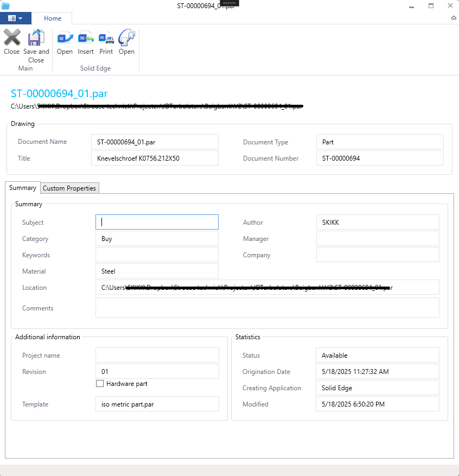Open the application menu dropdown arrow
The height and width of the screenshot is (476, 459).
[21, 18]
